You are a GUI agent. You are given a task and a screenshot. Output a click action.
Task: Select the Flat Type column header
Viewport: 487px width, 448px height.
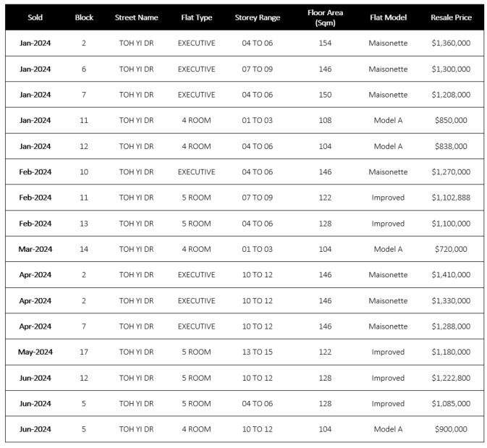coord(196,17)
